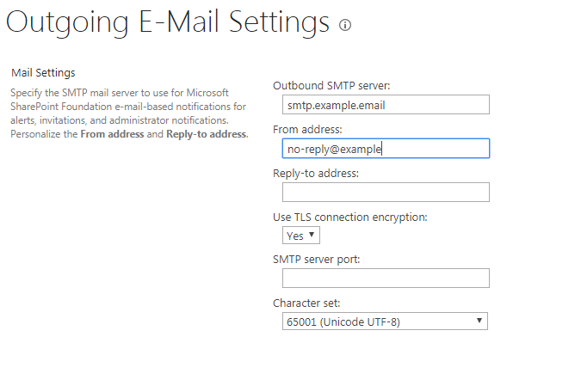This screenshot has height=392, width=581.
Task: Click bold "From address" text in the description
Action: 112,135
